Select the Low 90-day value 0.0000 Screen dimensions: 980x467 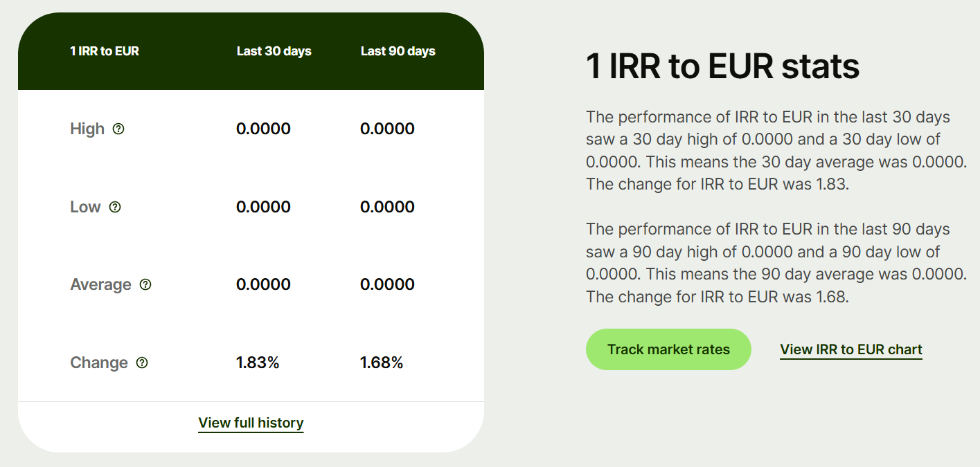[x=387, y=207]
